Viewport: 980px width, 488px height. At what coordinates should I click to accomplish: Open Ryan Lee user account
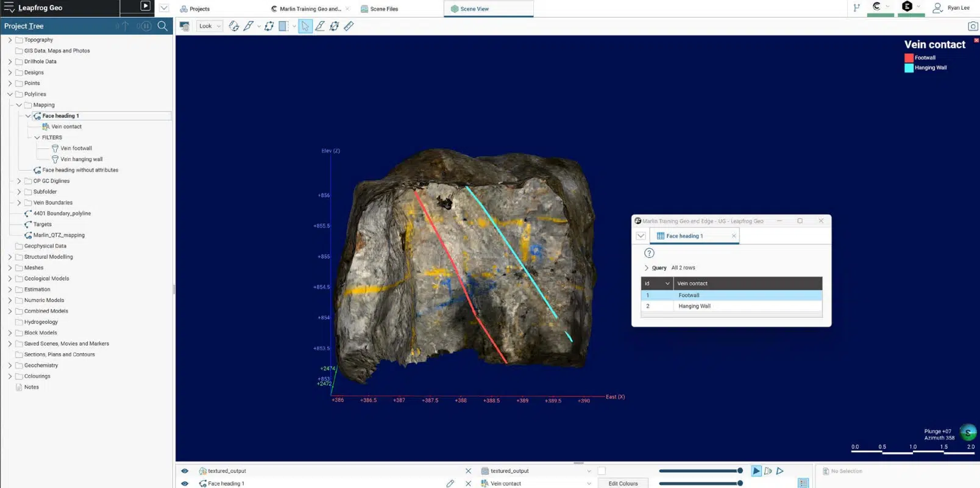(951, 7)
